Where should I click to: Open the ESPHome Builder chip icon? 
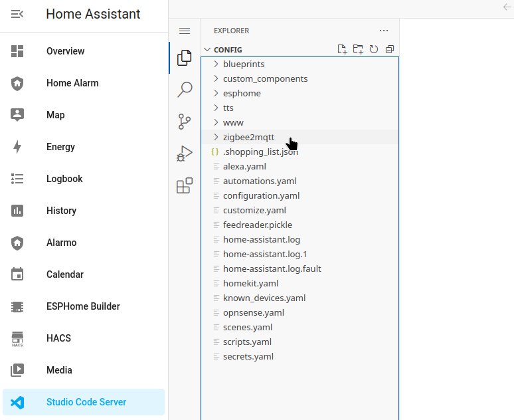point(17,306)
